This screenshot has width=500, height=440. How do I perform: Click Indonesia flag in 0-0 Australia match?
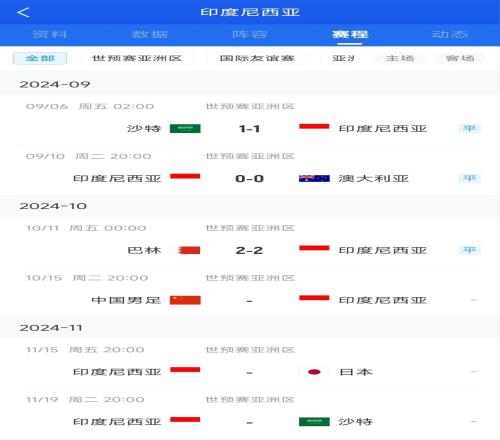coord(185,176)
